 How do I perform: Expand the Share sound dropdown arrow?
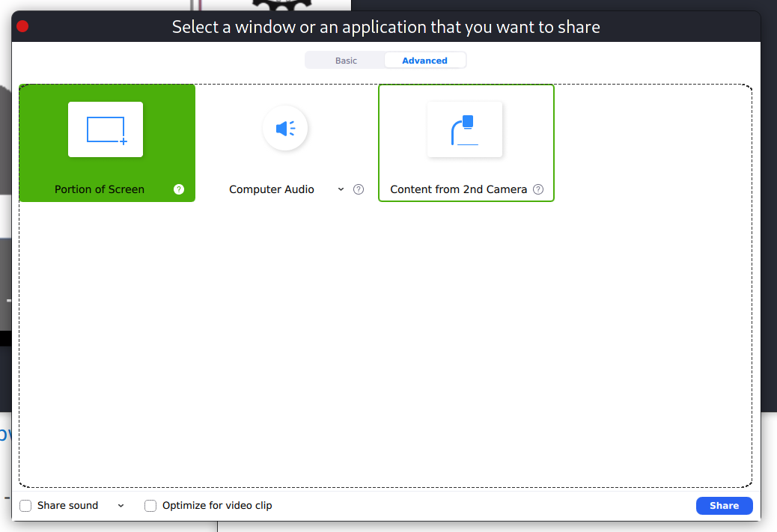[121, 505]
